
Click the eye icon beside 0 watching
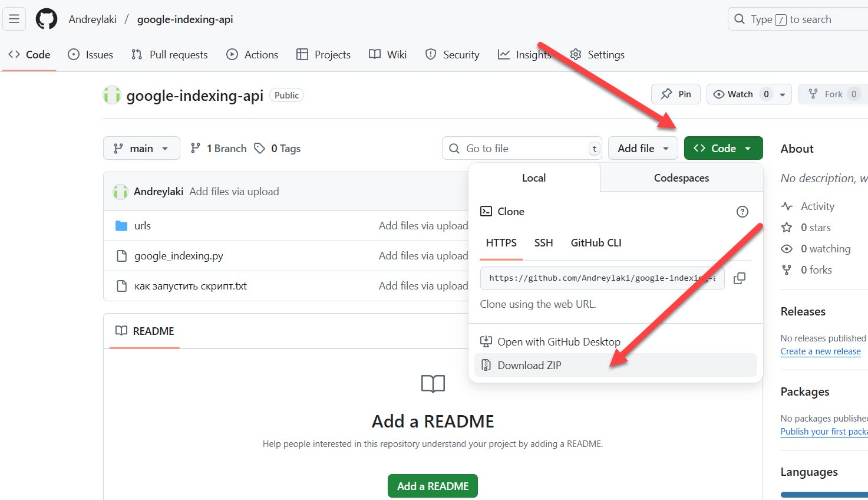[x=787, y=249]
